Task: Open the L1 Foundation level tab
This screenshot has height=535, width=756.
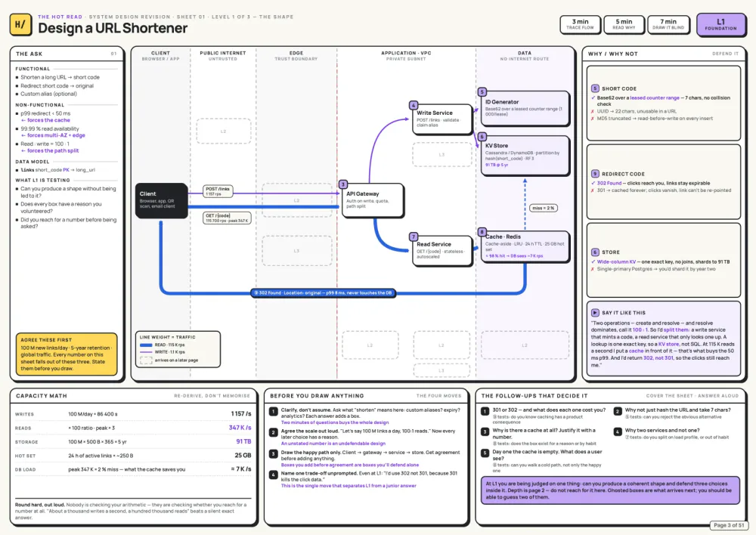Action: 720,24
